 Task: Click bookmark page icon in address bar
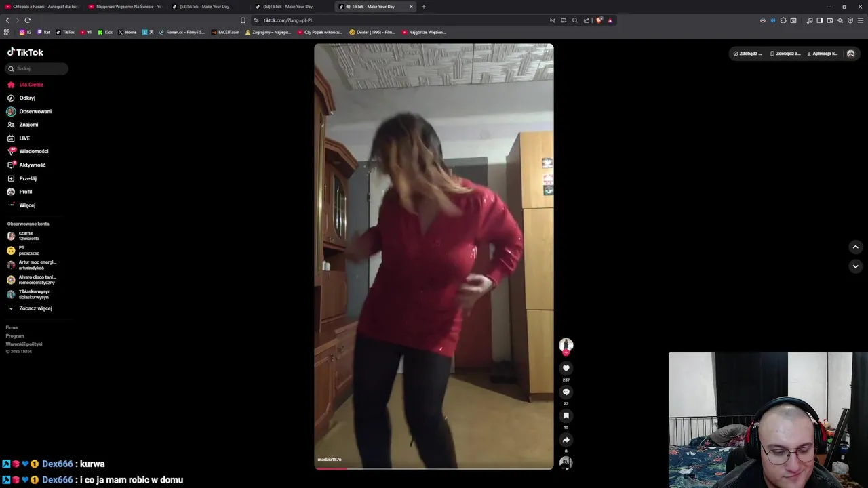pyautogui.click(x=243, y=20)
